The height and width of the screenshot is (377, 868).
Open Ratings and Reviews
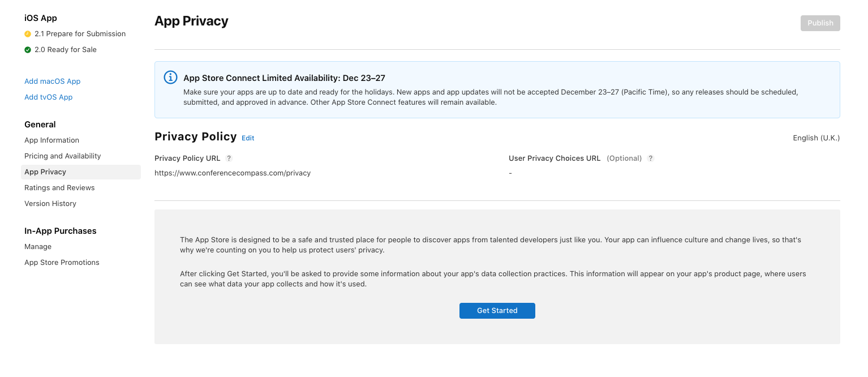[59, 188]
